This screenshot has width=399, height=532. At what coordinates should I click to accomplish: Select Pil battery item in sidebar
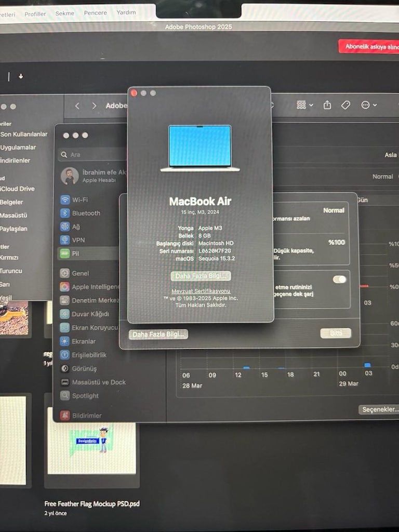click(x=89, y=254)
